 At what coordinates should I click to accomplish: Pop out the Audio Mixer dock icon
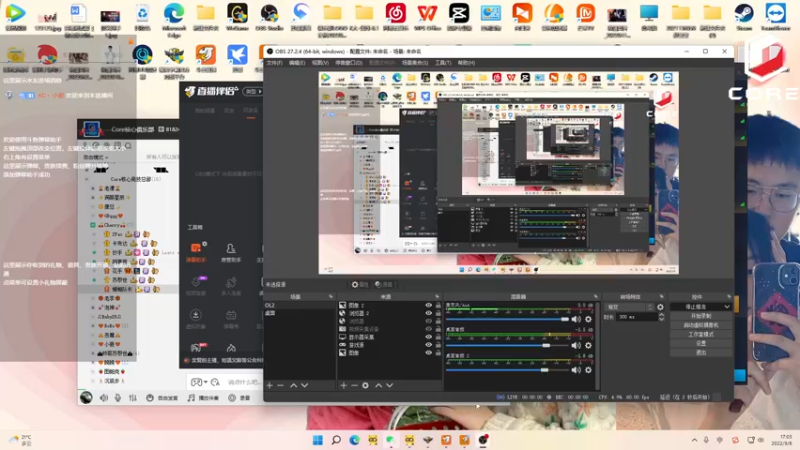[x=595, y=296]
